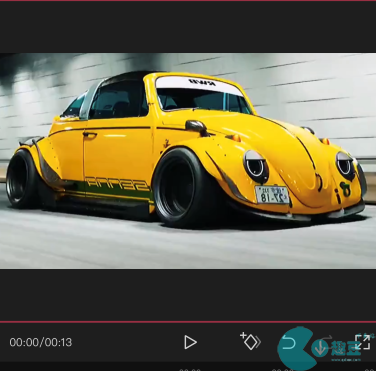Select the yellow car video in preview
Image resolution: width=376 pixels, height=371 pixels.
[x=188, y=161]
